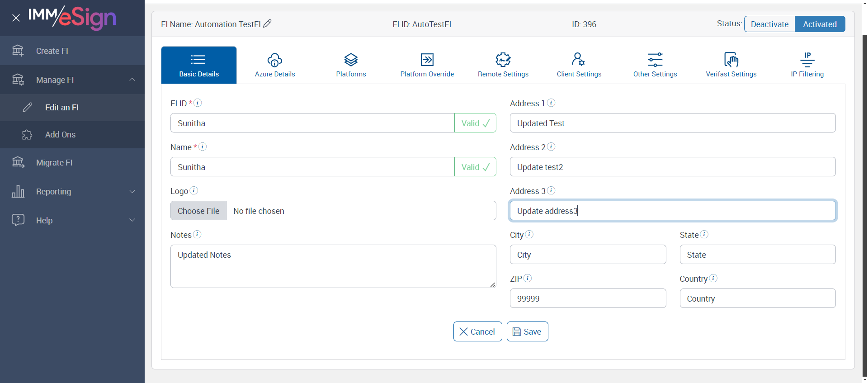Click the Notes info icon
Screen dimensions: 868x383
(197, 234)
